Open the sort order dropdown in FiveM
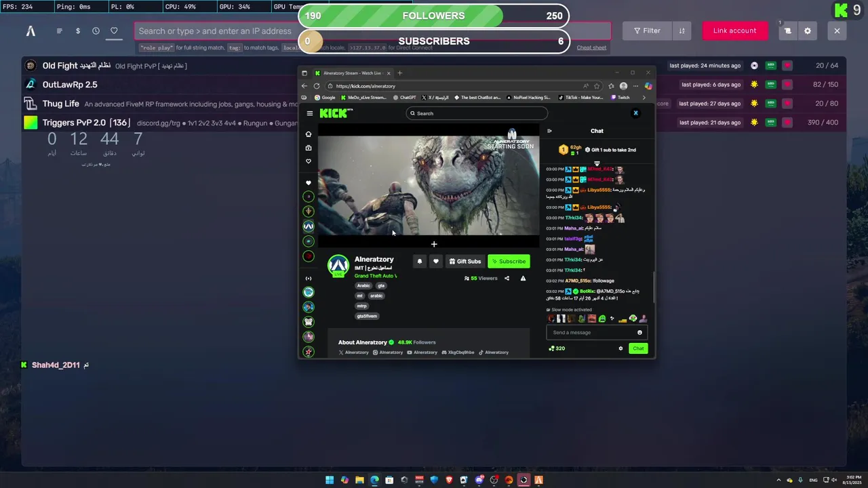This screenshot has width=868, height=488. pos(682,30)
